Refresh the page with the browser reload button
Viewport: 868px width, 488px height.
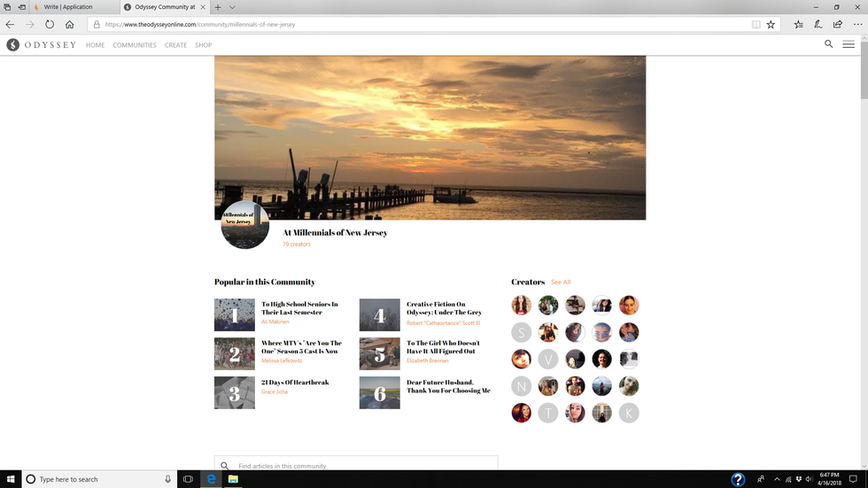(50, 25)
